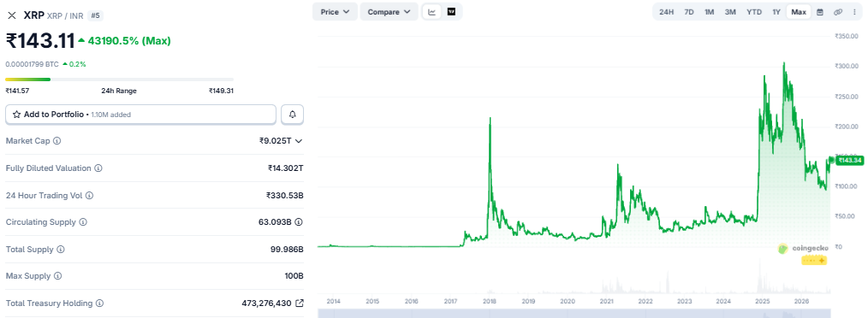Screen dimensions: 868x318
Task: Click the 473,276,430 treasury holding value
Action: point(267,303)
